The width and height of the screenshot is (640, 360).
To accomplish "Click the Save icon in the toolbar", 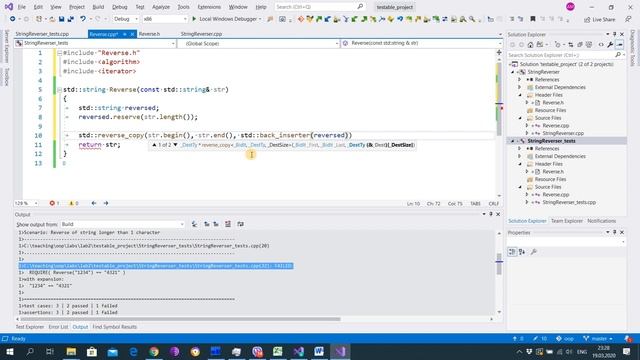I will pos(62,19).
